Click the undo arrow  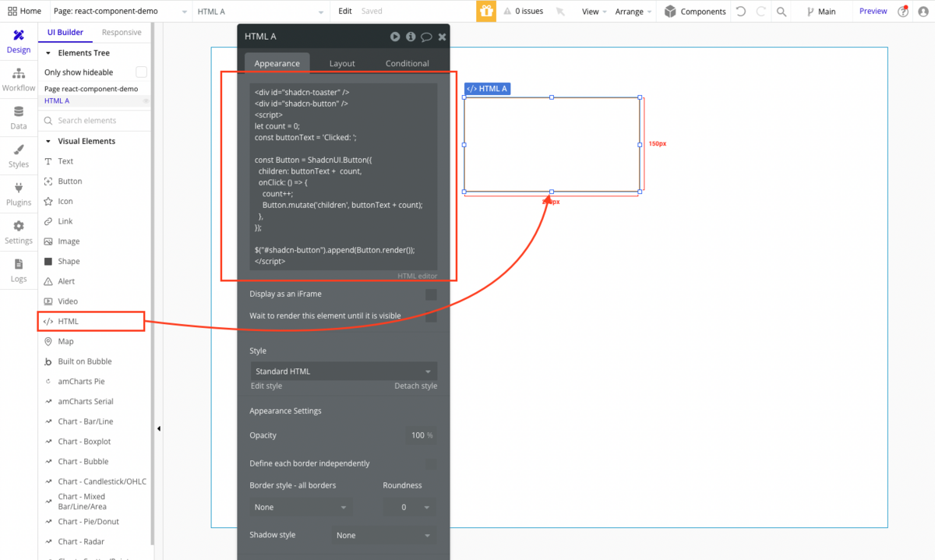click(740, 11)
